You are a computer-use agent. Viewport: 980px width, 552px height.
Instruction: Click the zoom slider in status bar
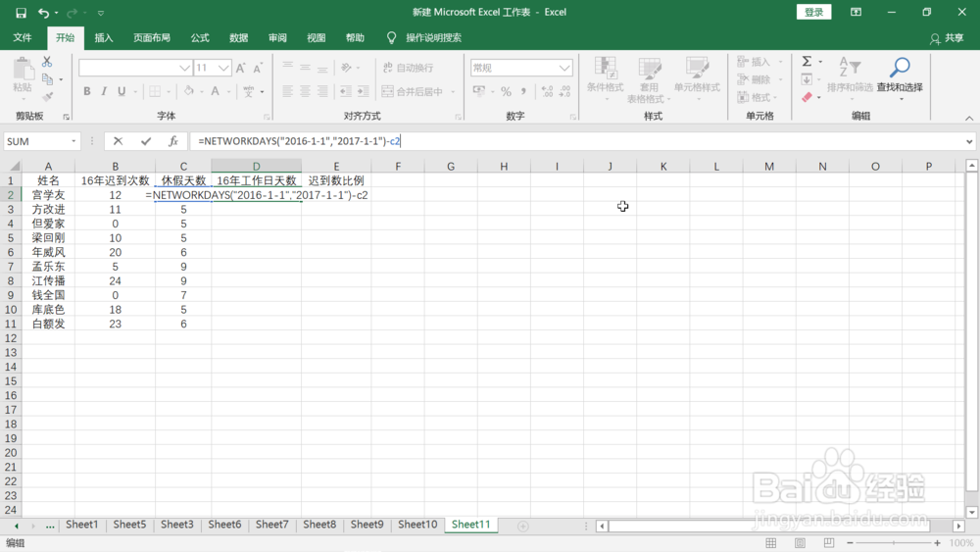(x=893, y=542)
